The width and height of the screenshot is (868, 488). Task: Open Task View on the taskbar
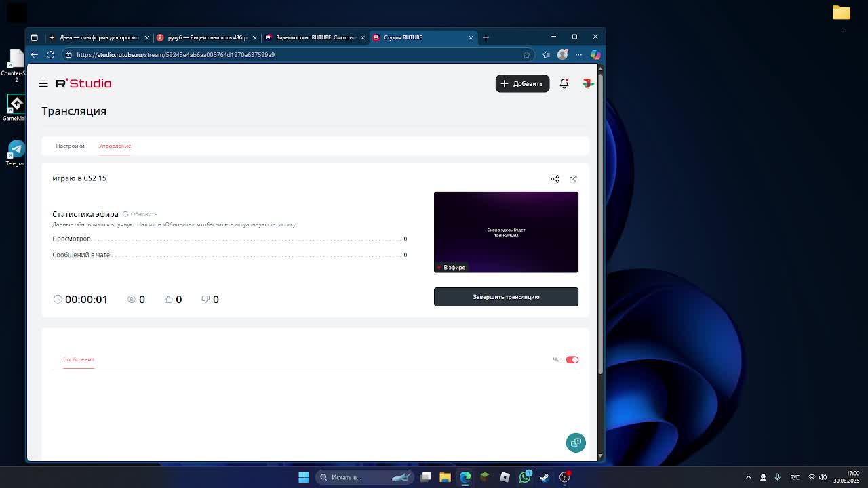(425, 477)
